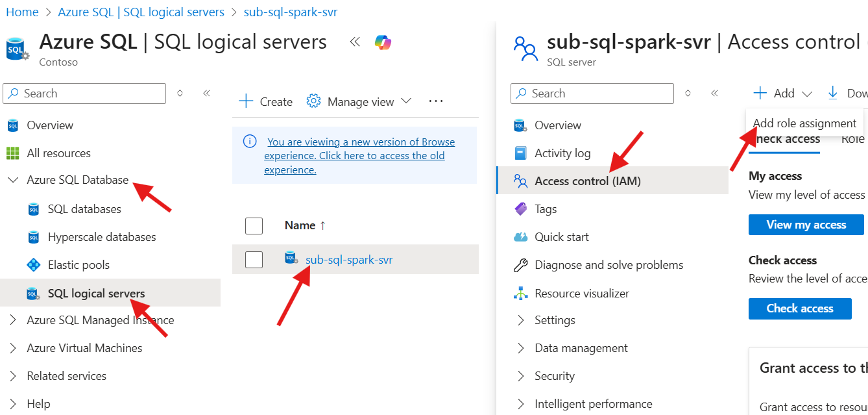Tick the select-all checkbox beside Name

point(254,226)
